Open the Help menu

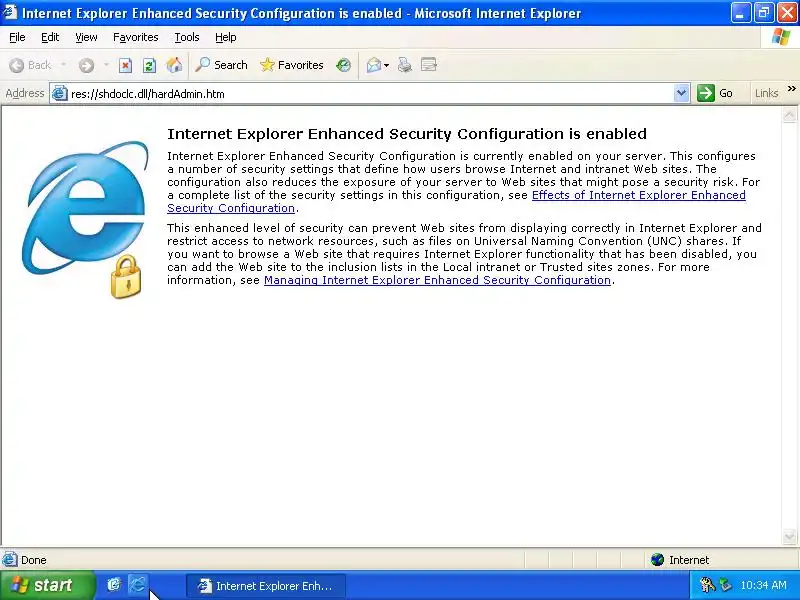coord(226,37)
